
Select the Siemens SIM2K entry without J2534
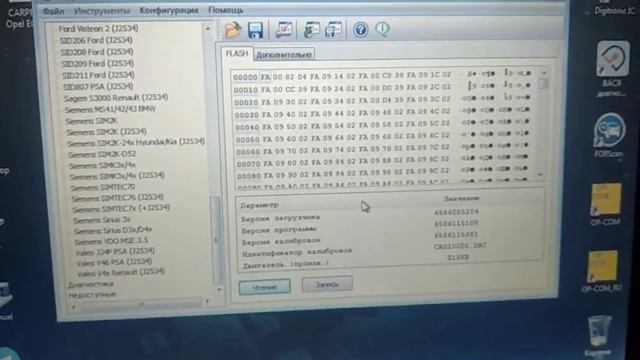coord(91,121)
